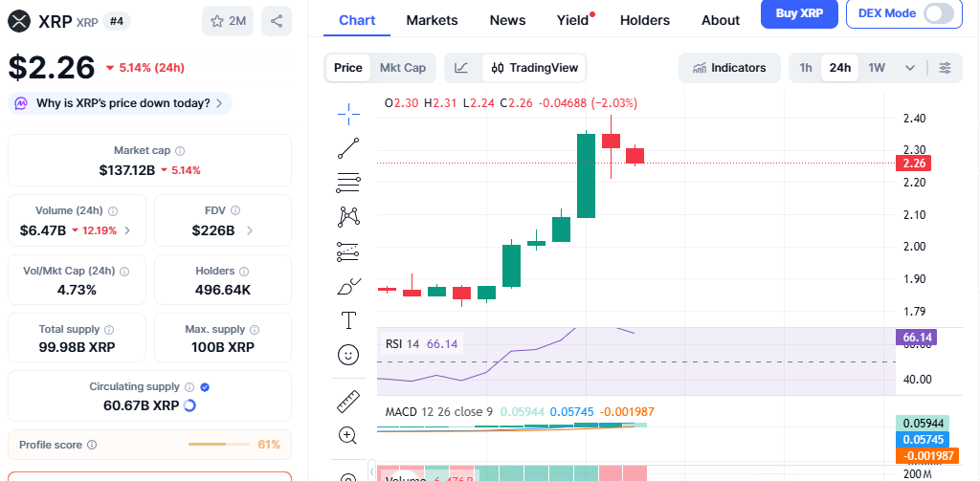Viewport: 980px width, 481px height.
Task: Open the chart settings sliders icon
Action: 945,68
